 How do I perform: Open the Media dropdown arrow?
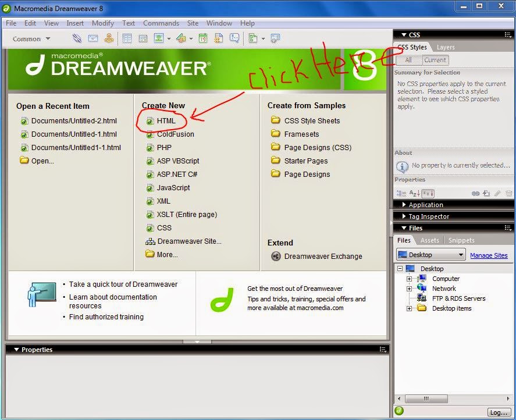pos(191,39)
